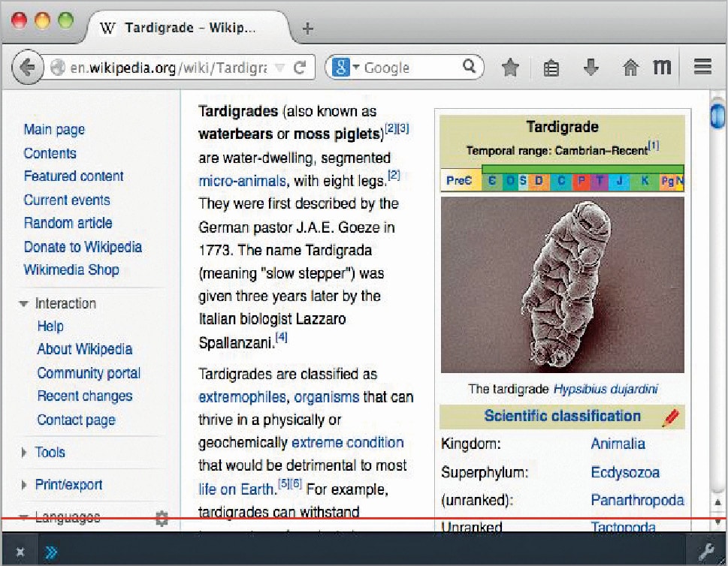The height and width of the screenshot is (566, 728).
Task: Open Random article link
Action: pyautogui.click(x=68, y=223)
